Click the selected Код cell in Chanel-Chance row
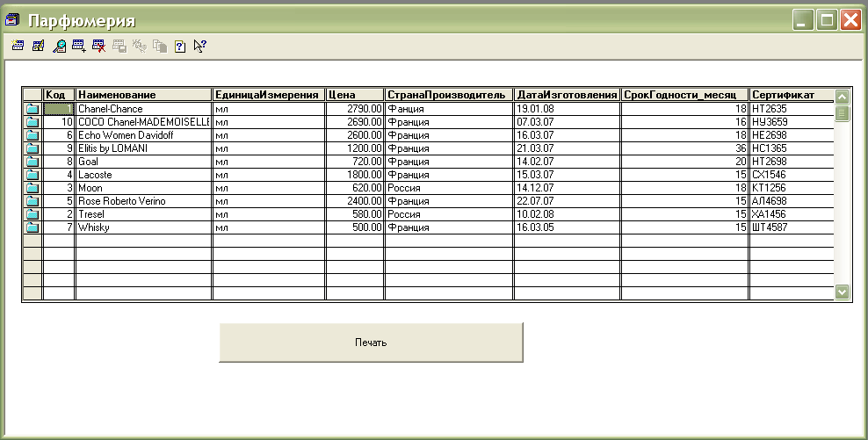 coord(59,109)
